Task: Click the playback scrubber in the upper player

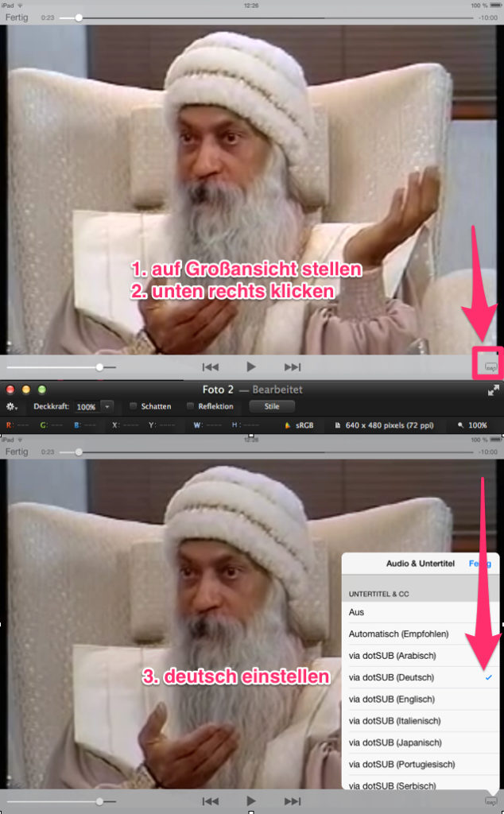Action: [x=79, y=17]
